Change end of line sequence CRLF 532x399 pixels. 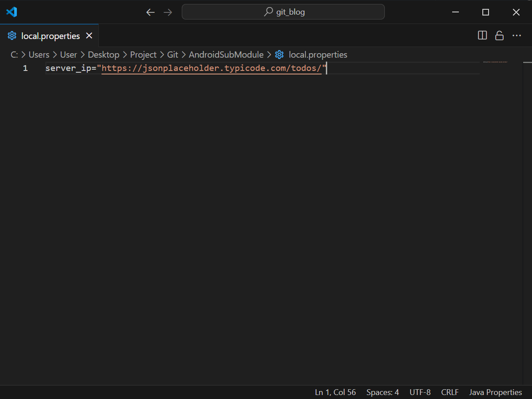(x=450, y=392)
